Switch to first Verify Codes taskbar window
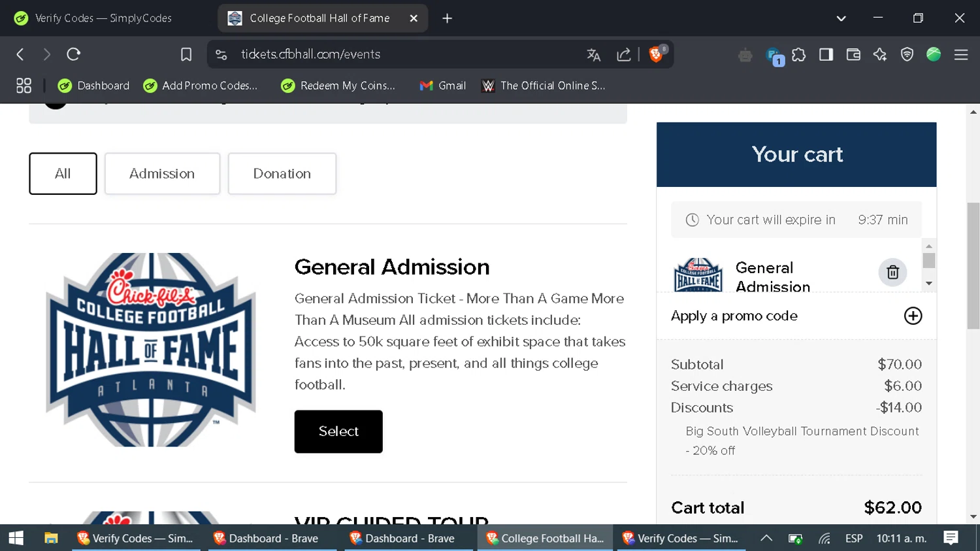Viewport: 980px width, 551px height. 136,538
